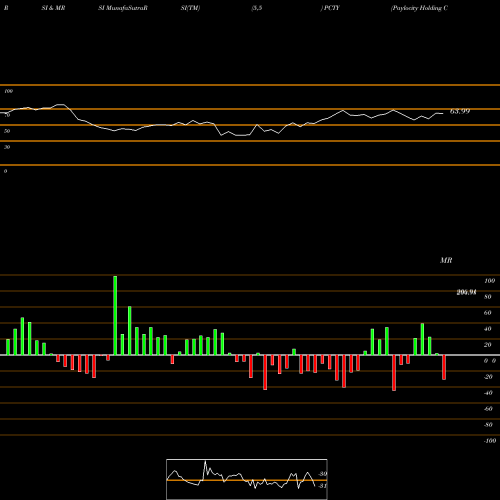
Task: Click the "206.94" value label
Action: 466,292
